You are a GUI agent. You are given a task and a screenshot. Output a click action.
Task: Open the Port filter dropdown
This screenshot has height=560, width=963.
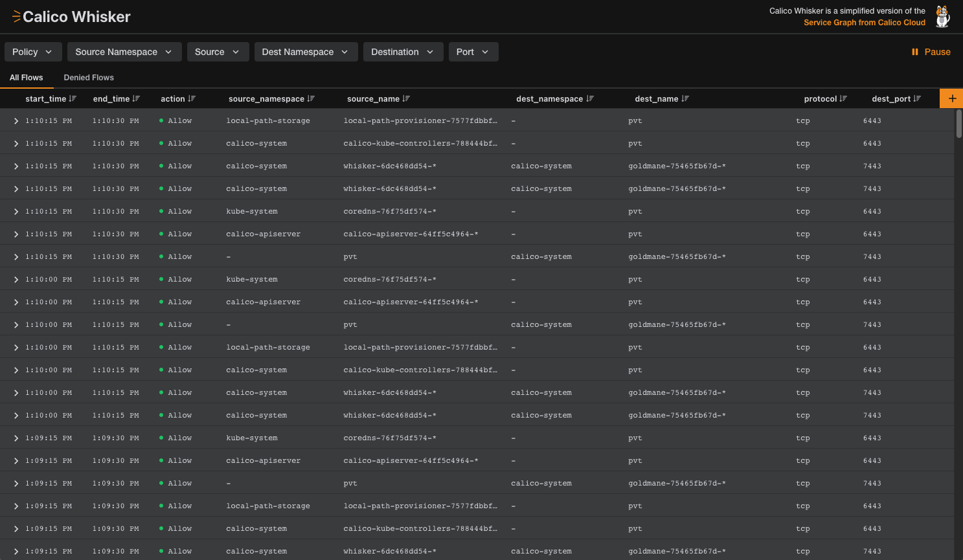point(473,52)
